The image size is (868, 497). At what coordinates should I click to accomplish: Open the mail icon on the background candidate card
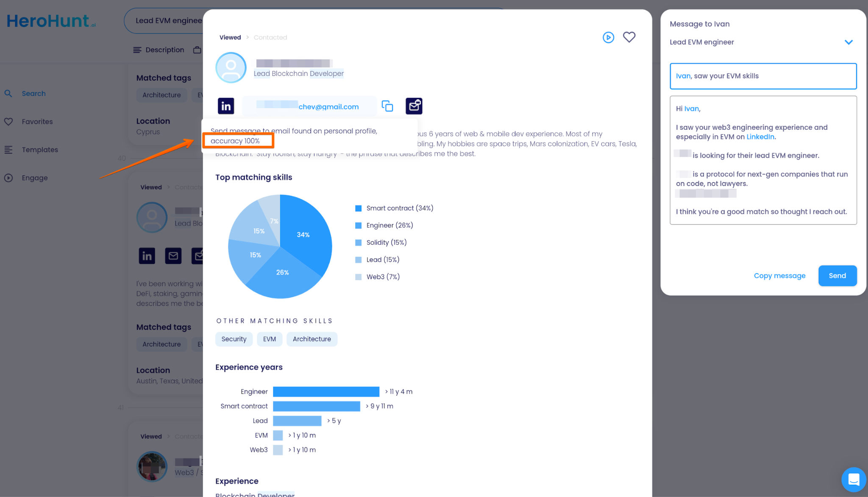tap(173, 256)
